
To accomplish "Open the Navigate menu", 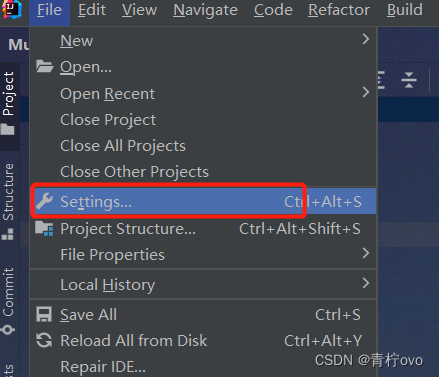I will tap(205, 10).
